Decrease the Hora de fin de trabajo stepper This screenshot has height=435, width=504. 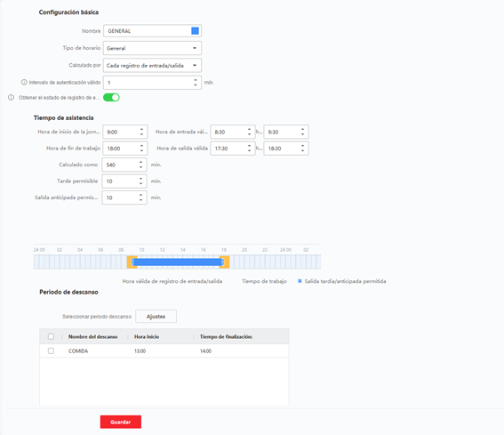click(x=141, y=151)
